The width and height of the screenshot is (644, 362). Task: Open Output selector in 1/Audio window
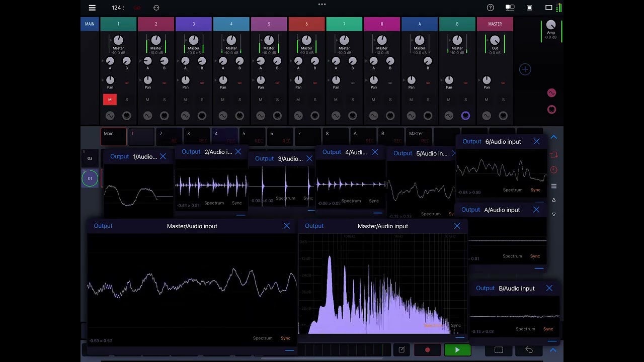120,156
